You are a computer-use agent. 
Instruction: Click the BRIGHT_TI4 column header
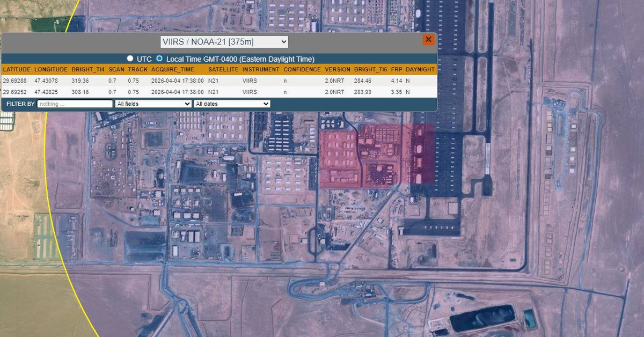(88, 69)
